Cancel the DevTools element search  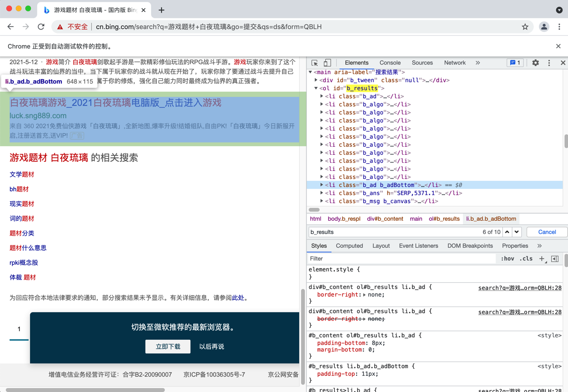[x=547, y=232]
